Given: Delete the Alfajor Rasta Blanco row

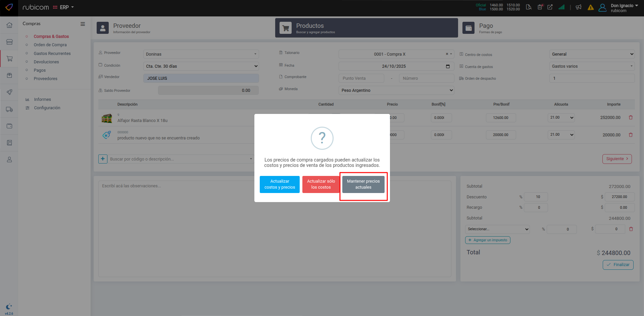Looking at the screenshot, I should tap(631, 118).
